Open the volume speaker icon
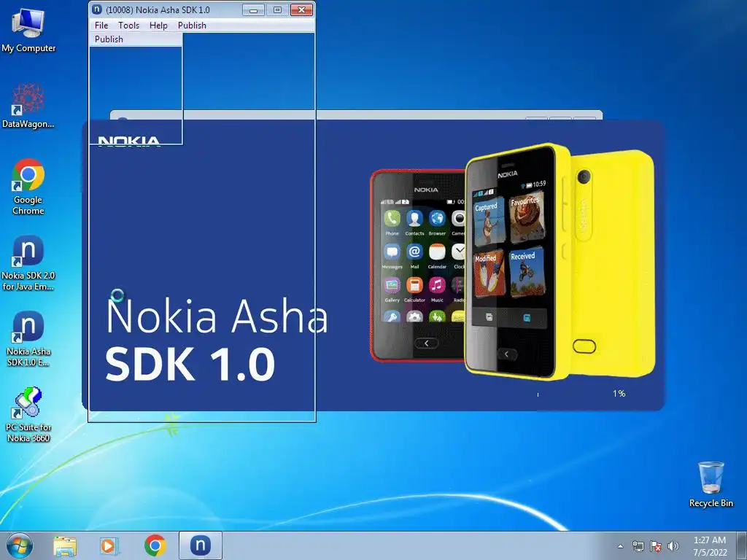 [673, 546]
